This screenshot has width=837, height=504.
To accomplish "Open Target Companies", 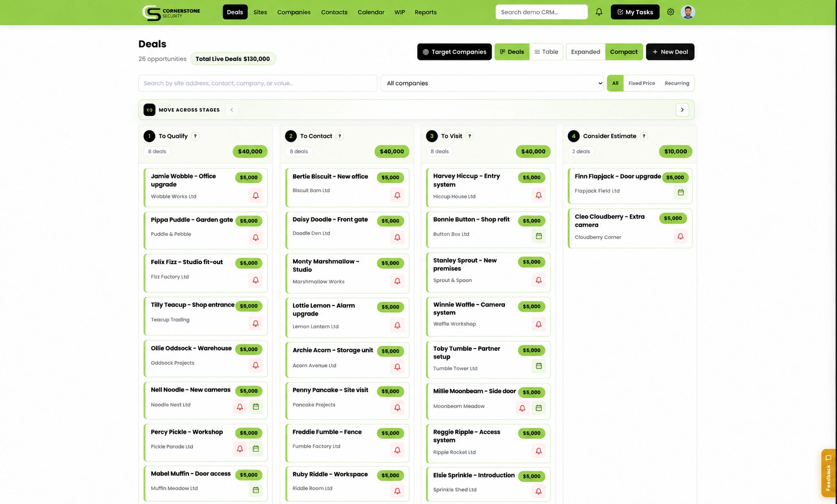I will click(454, 52).
